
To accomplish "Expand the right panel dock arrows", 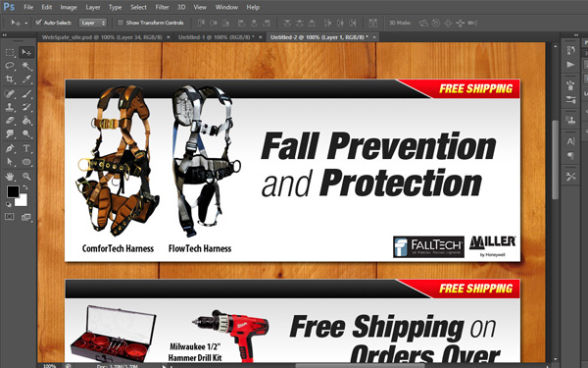I will (x=576, y=35).
